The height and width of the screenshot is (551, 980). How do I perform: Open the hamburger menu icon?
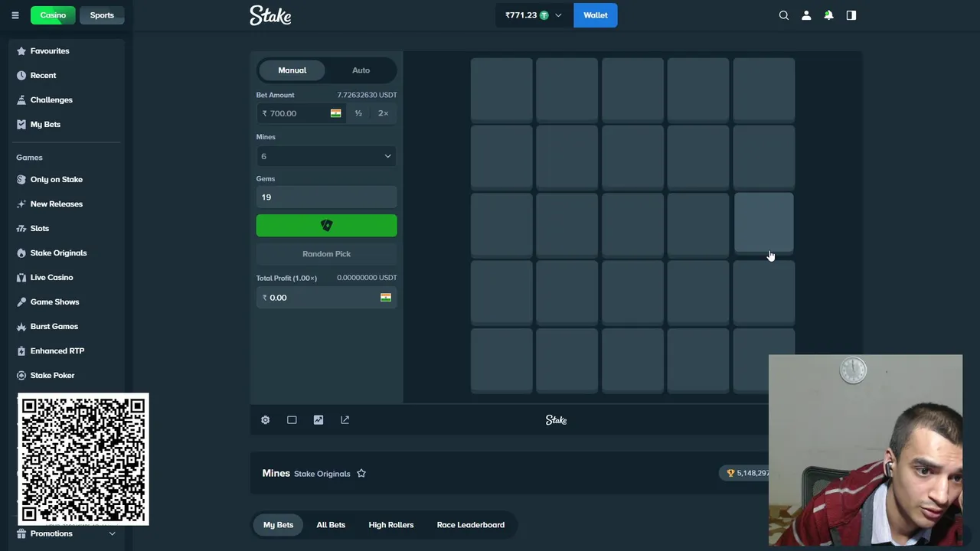15,15
